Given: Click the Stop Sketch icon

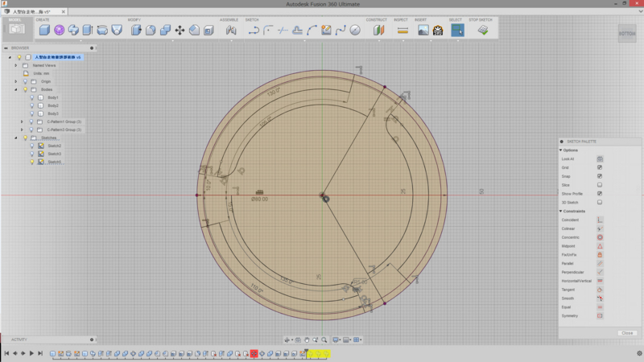Looking at the screenshot, I should (x=483, y=30).
